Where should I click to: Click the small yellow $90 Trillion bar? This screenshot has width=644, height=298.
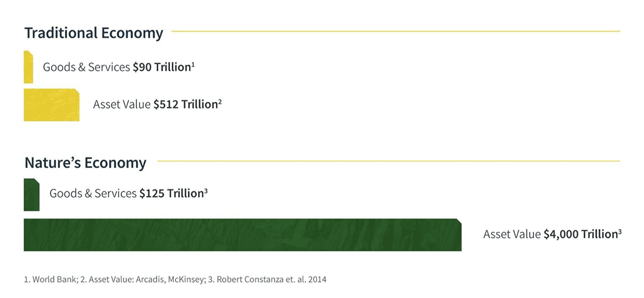[x=28, y=67]
